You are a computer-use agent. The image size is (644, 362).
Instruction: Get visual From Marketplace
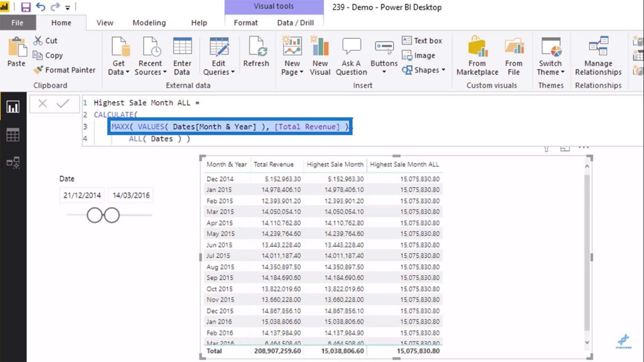[477, 56]
